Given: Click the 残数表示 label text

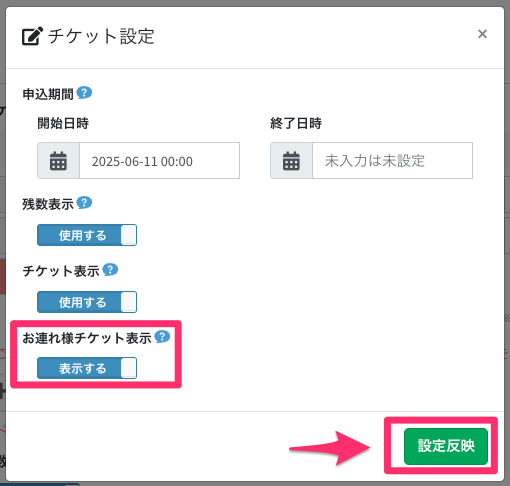Looking at the screenshot, I should pyautogui.click(x=48, y=204).
